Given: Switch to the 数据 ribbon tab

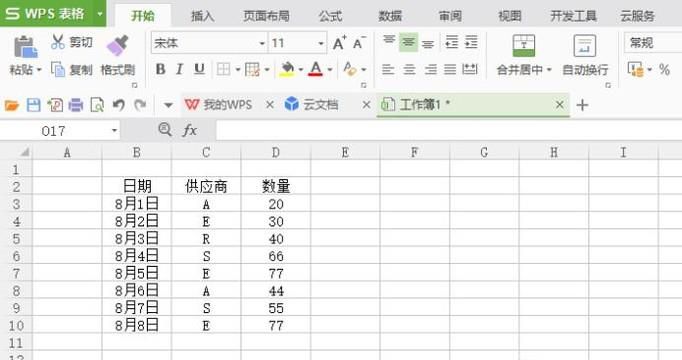Looking at the screenshot, I should click(390, 16).
